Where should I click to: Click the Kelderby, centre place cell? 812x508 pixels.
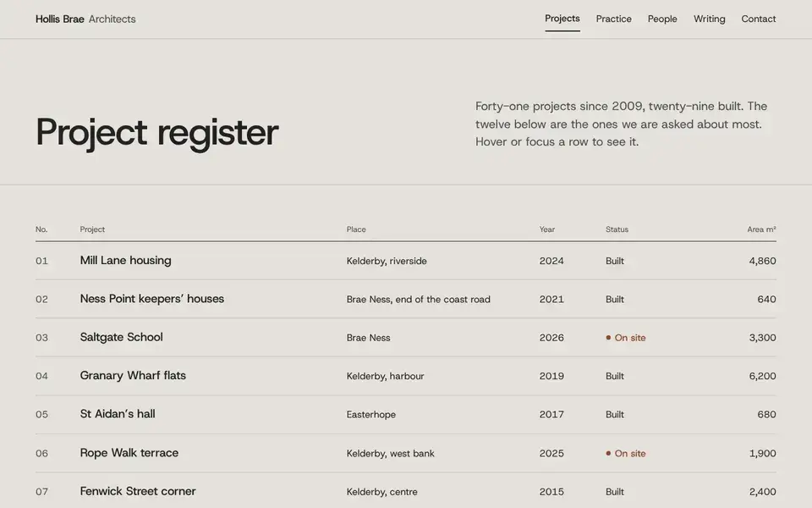pyautogui.click(x=381, y=491)
